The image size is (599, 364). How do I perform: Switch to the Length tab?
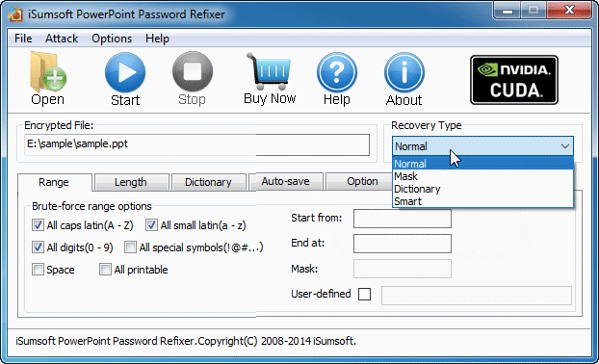click(x=131, y=182)
